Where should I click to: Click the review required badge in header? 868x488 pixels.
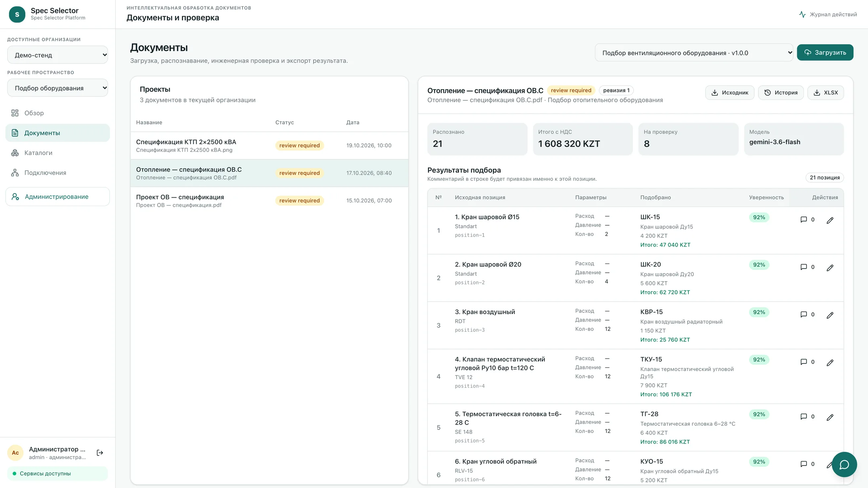(571, 90)
